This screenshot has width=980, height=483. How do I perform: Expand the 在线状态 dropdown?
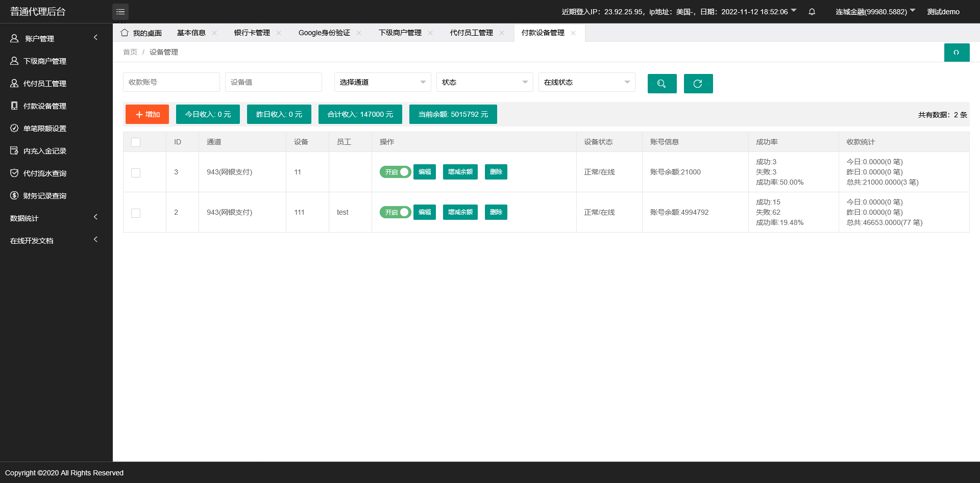coord(586,82)
